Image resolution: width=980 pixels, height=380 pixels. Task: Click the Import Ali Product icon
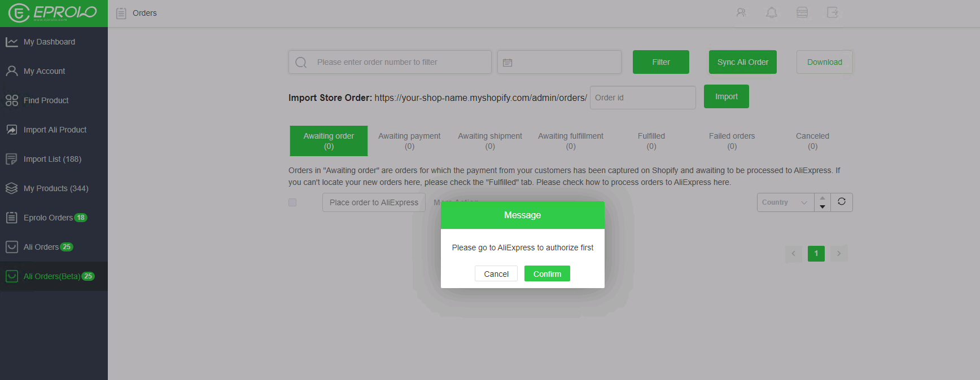(12, 130)
